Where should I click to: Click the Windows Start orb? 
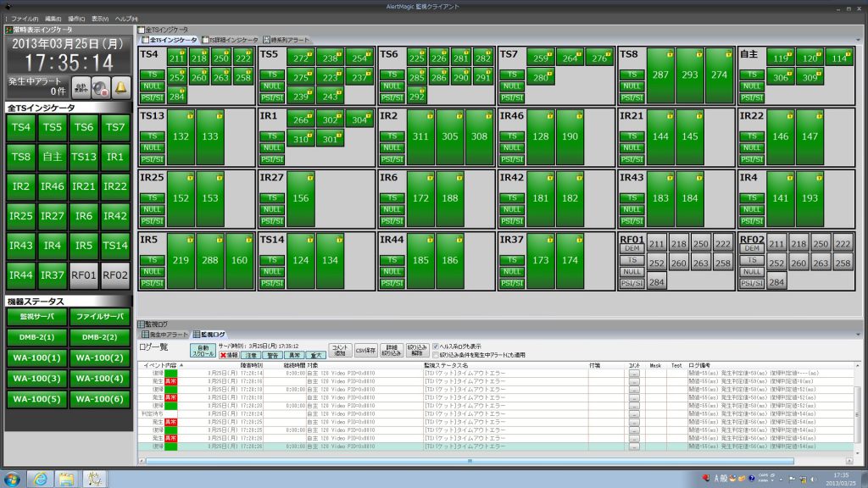12,479
